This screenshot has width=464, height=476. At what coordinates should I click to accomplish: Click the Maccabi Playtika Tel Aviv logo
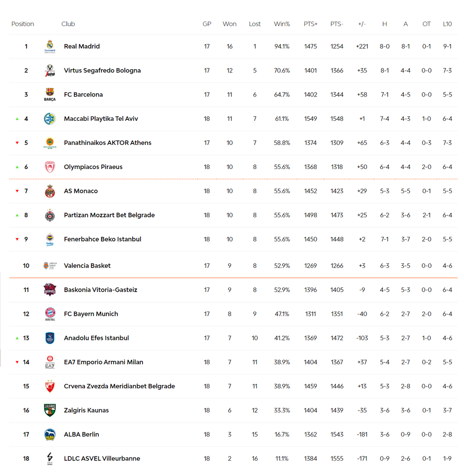50,119
